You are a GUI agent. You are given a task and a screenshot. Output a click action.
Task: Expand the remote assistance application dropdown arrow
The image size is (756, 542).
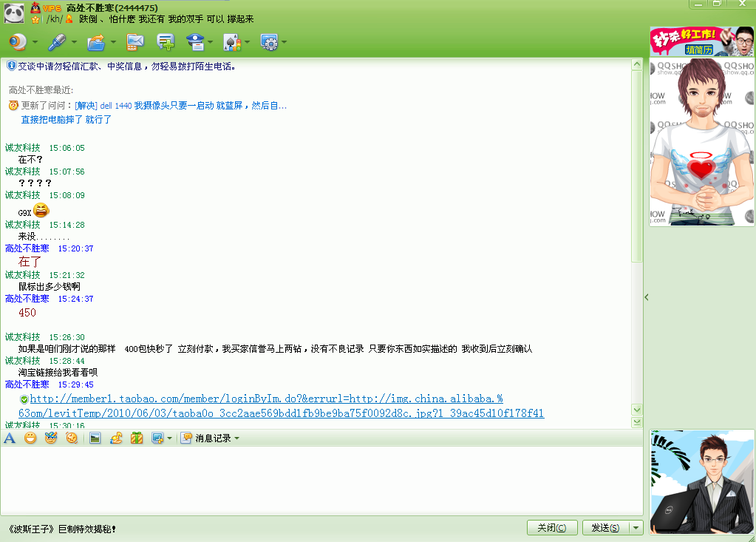coord(284,42)
